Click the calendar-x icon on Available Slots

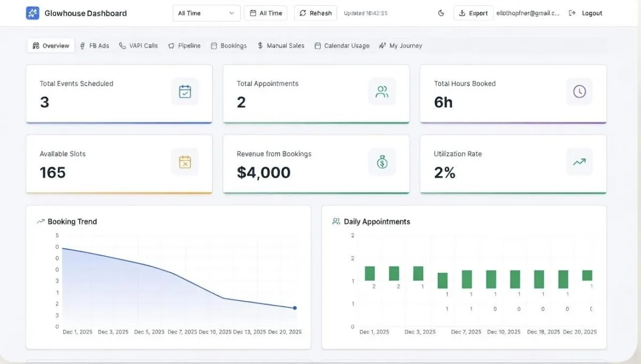tap(185, 162)
